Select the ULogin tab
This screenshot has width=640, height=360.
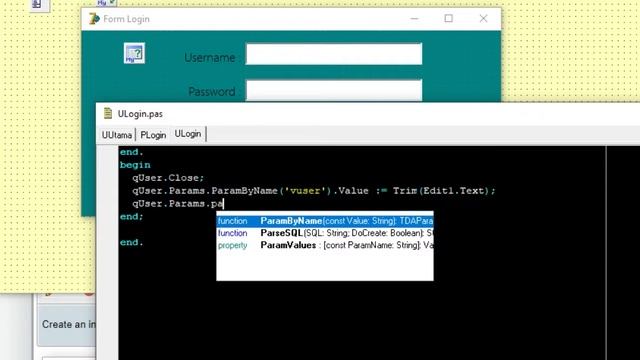pyautogui.click(x=188, y=134)
